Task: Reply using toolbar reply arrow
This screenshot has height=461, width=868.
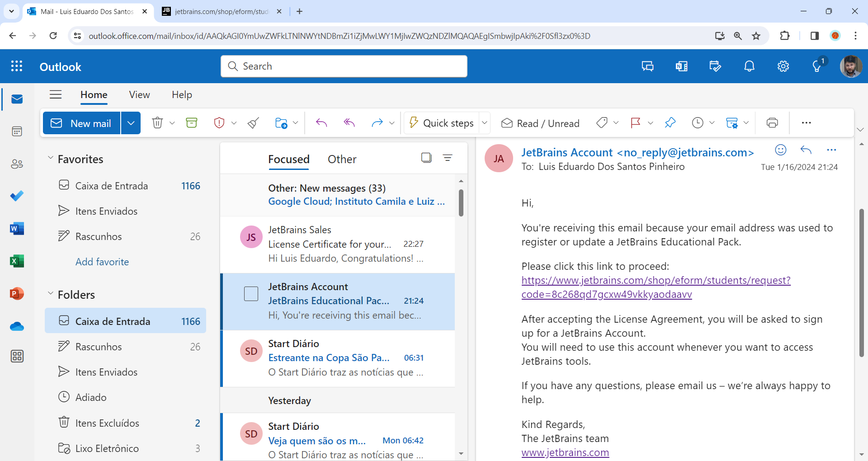Action: [x=321, y=123]
